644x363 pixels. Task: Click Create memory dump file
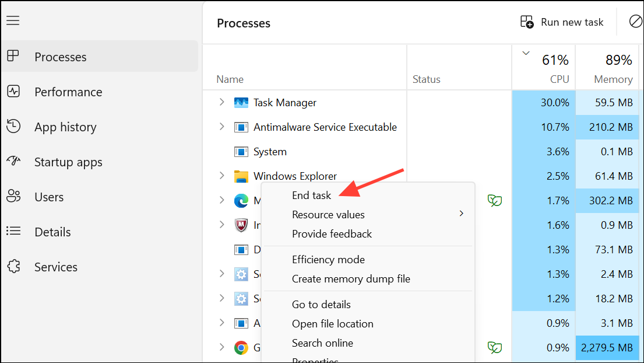point(351,279)
